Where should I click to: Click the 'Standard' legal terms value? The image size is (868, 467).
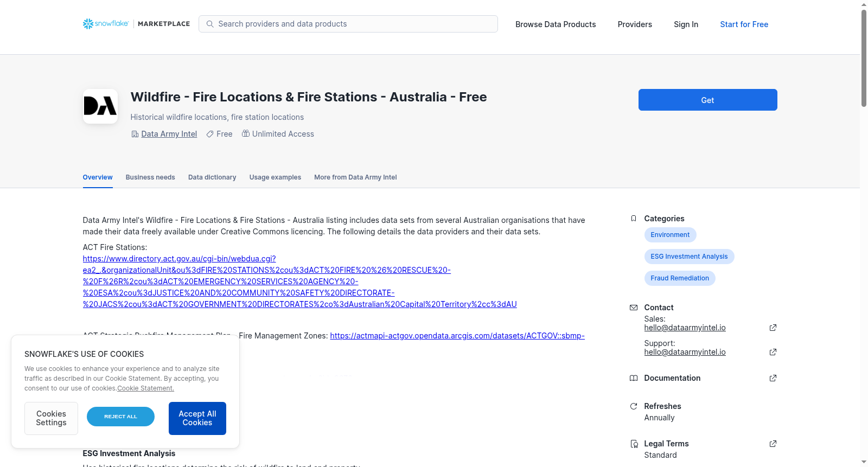(x=660, y=455)
